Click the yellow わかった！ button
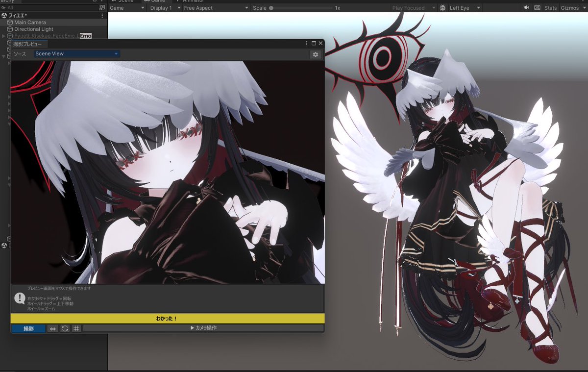This screenshot has height=372, width=588. tap(167, 319)
